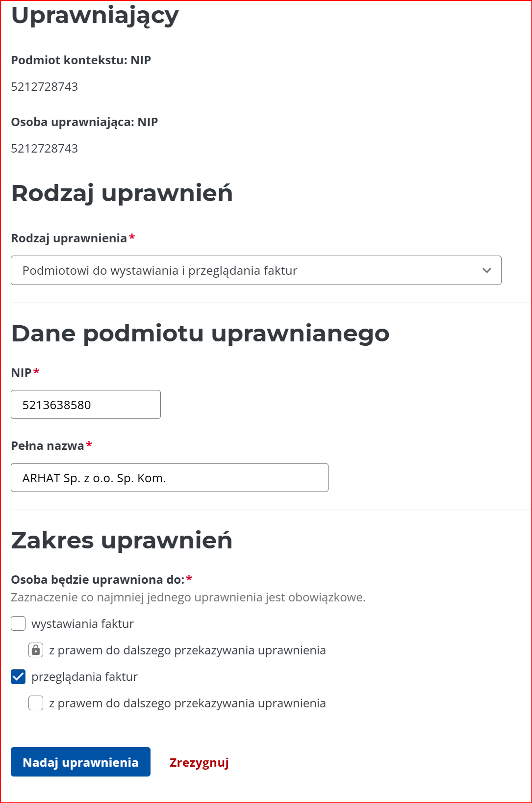
Task: Click the lock icon under wystawiania faktur
Action: [x=36, y=650]
